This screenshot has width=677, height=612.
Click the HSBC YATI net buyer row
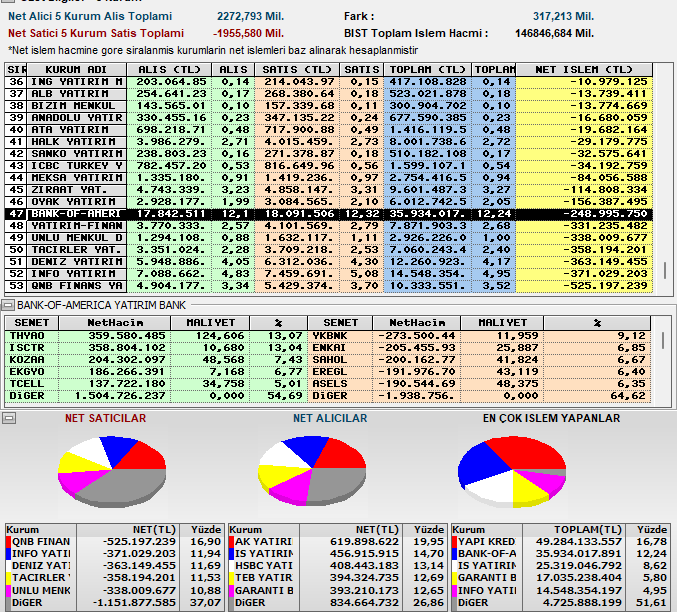[337, 566]
